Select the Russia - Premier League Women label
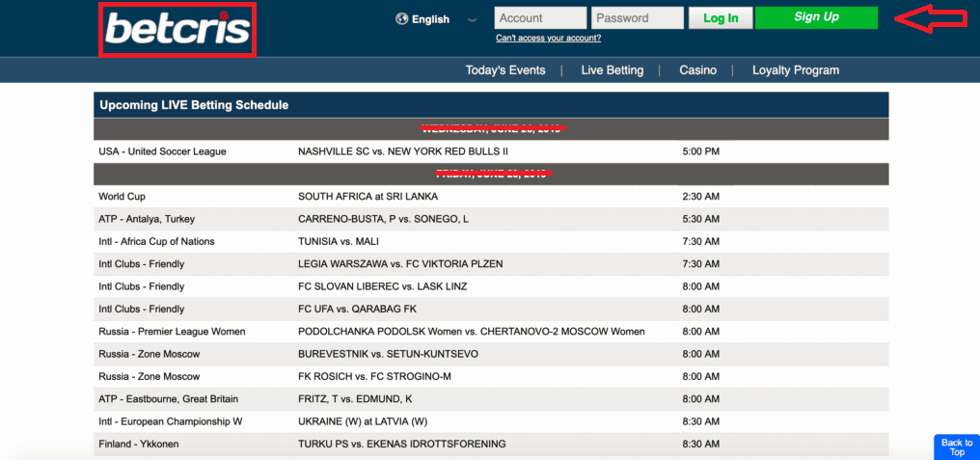 [x=172, y=331]
